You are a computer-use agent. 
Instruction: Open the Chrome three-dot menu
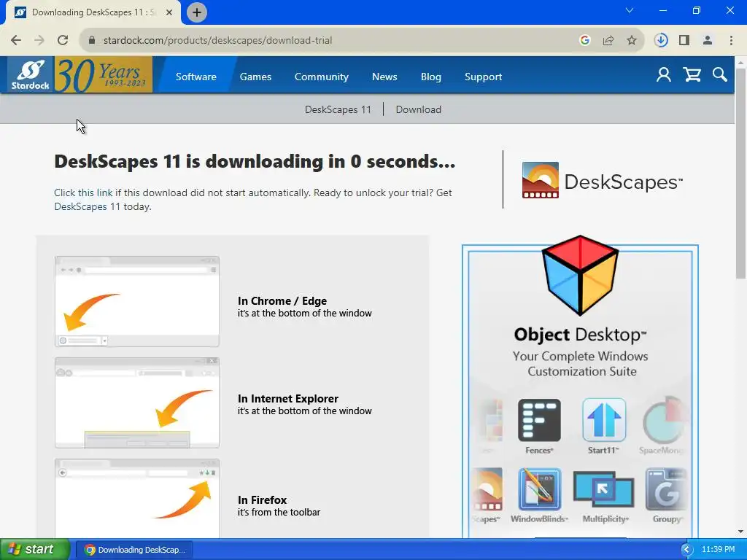click(x=731, y=41)
